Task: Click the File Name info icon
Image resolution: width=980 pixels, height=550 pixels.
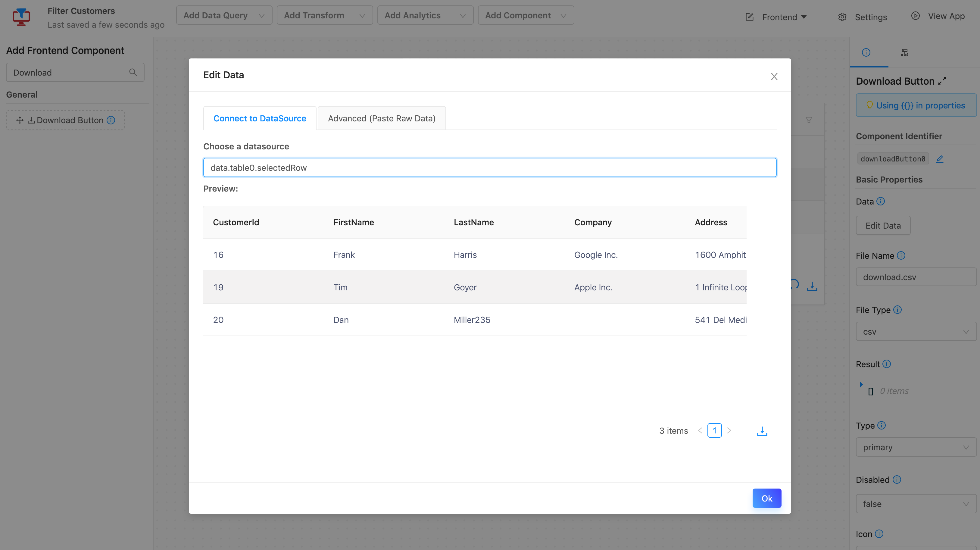Action: [x=901, y=256]
